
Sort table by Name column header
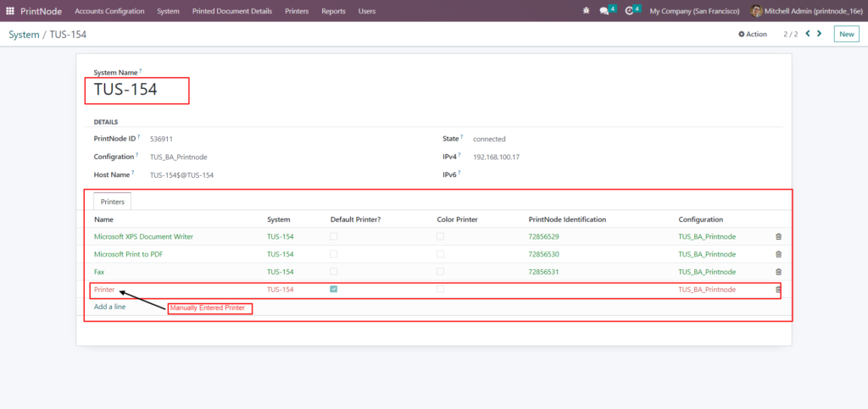pos(103,219)
